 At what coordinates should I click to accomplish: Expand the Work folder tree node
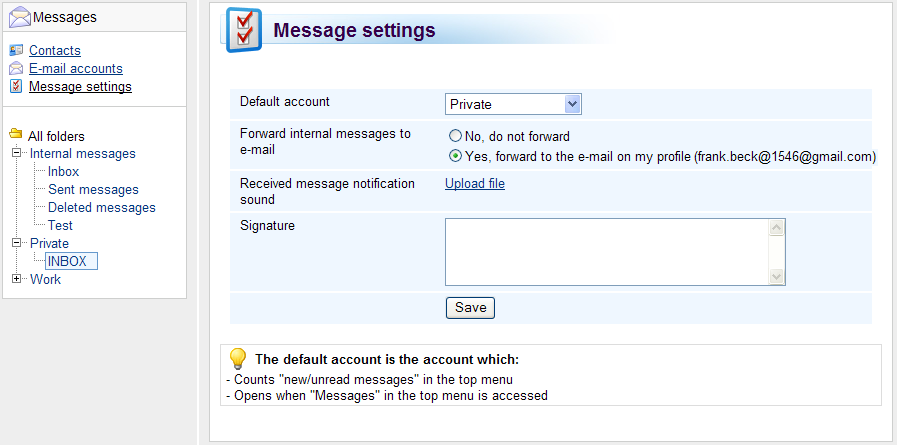coord(17,279)
